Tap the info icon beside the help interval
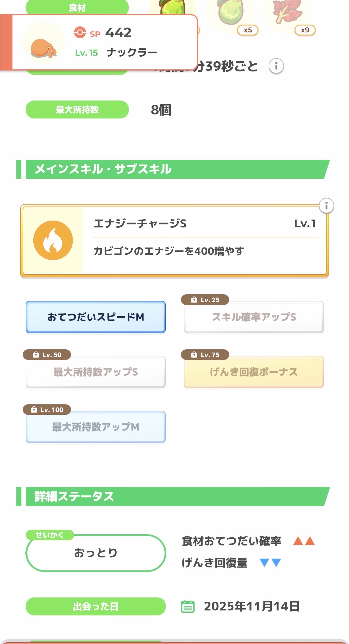This screenshot has width=349, height=644. [x=276, y=66]
